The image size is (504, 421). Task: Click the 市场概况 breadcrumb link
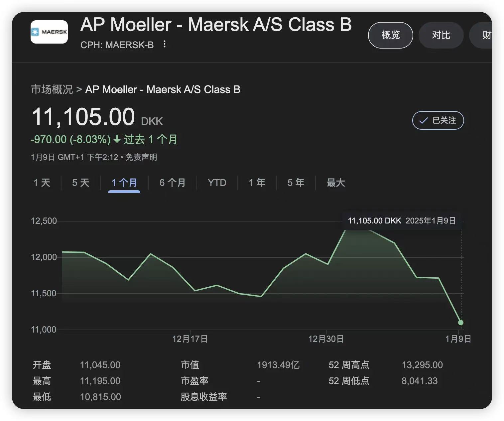[x=52, y=89]
